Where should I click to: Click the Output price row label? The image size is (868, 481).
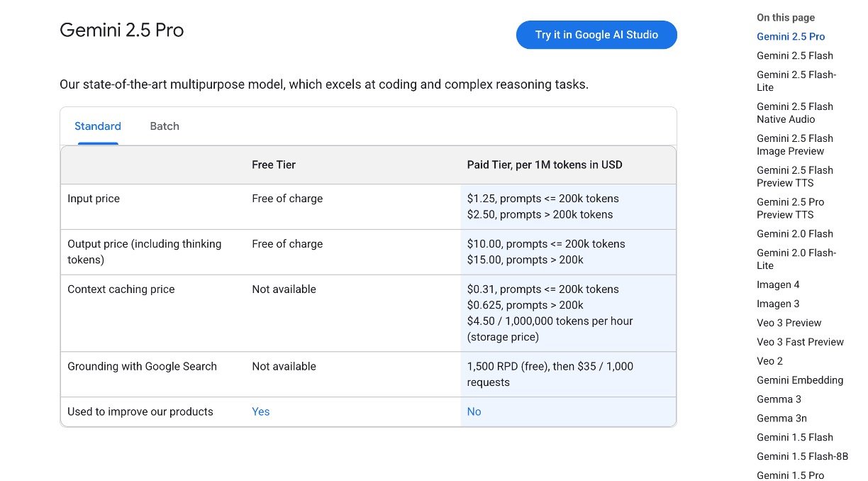[x=145, y=252]
